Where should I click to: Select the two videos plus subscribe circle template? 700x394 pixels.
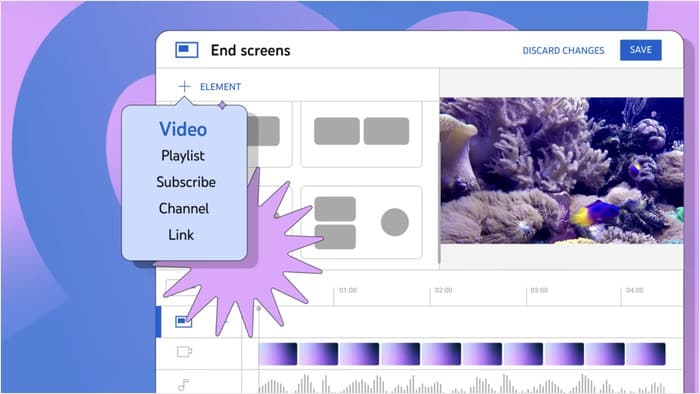coord(362,222)
